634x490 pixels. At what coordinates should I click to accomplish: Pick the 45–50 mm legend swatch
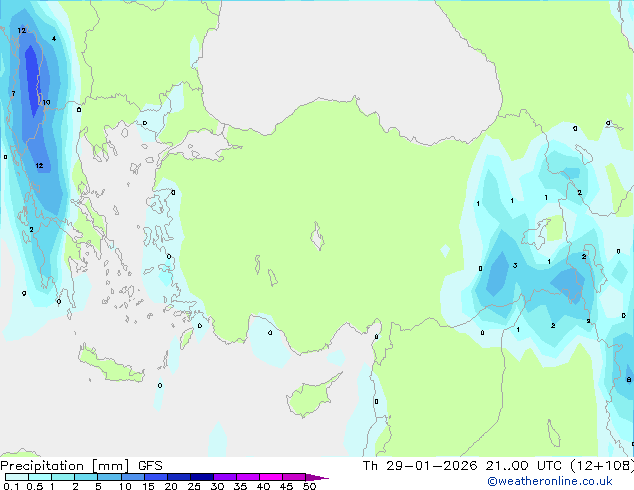pyautogui.click(x=294, y=477)
